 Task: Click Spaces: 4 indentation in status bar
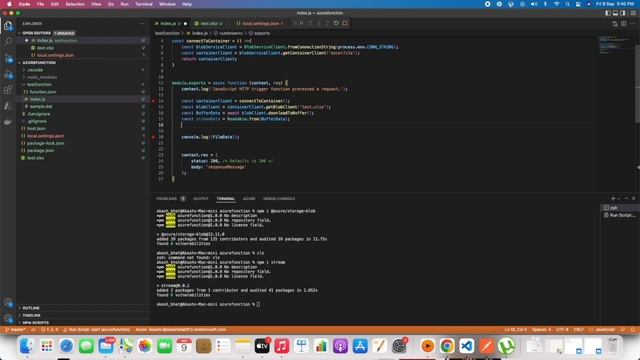(541, 330)
